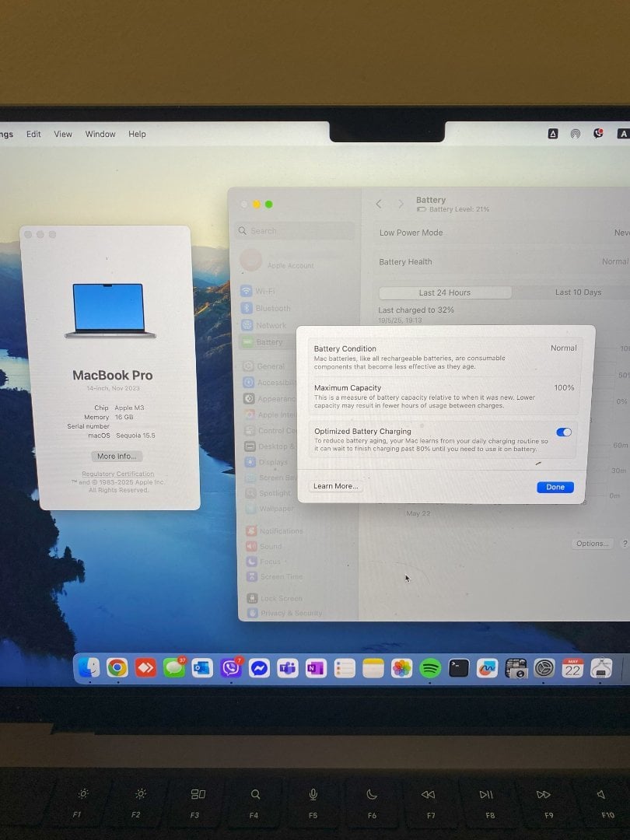Click the triangle icon in menu bar
The height and width of the screenshot is (840, 630).
553,134
